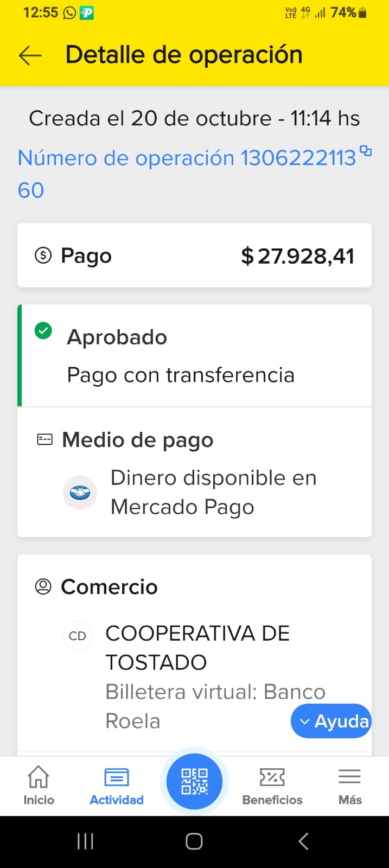Screen dimensions: 389x868
Task: Open the Más menu
Action: 350,784
